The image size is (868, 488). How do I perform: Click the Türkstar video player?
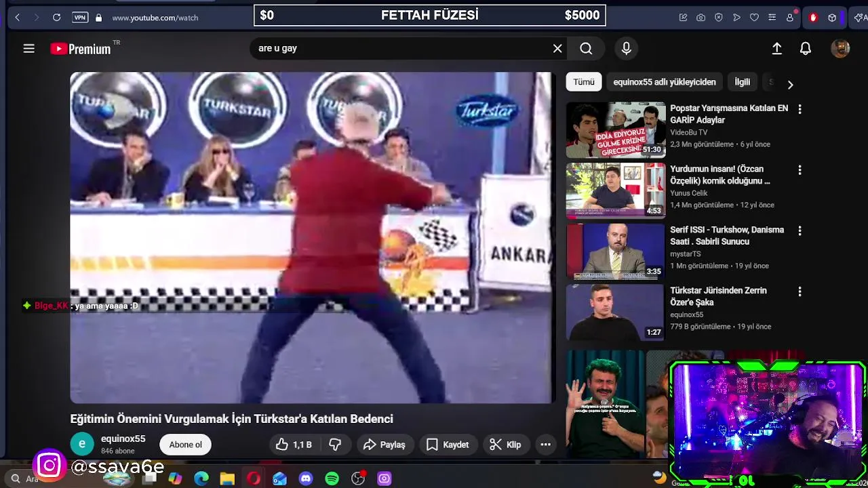[x=311, y=237]
